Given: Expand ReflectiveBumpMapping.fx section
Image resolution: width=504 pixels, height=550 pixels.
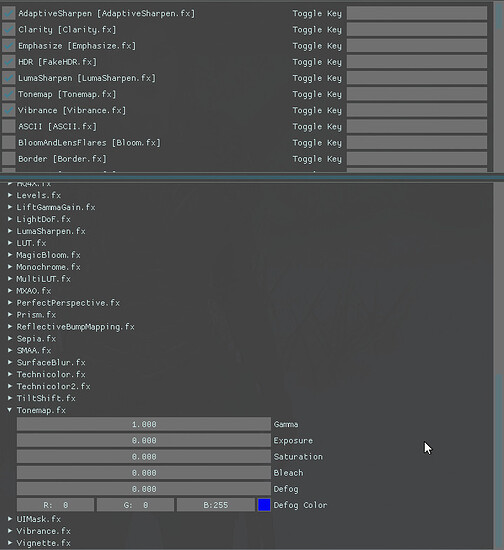Looking at the screenshot, I should 10,326.
